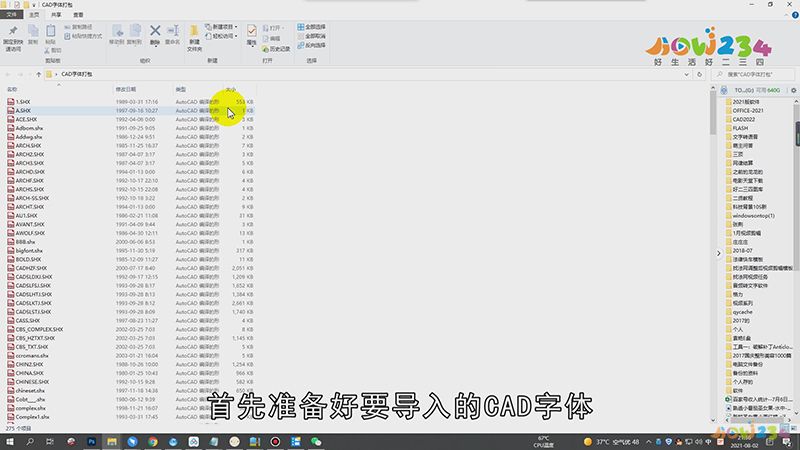Click the Refresh button next to the address bar
The width and height of the screenshot is (800, 450).
click(699, 74)
